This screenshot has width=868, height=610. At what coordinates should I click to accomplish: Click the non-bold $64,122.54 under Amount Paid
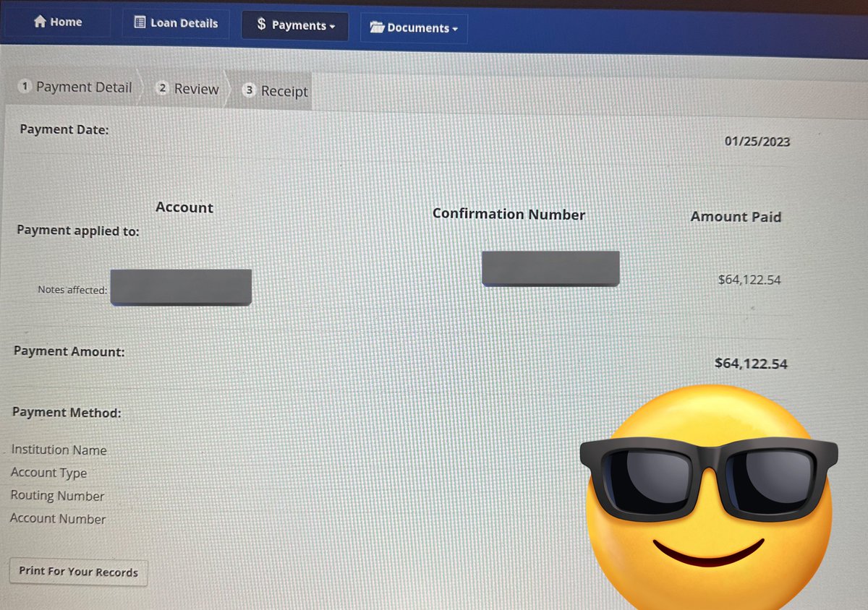tap(749, 280)
